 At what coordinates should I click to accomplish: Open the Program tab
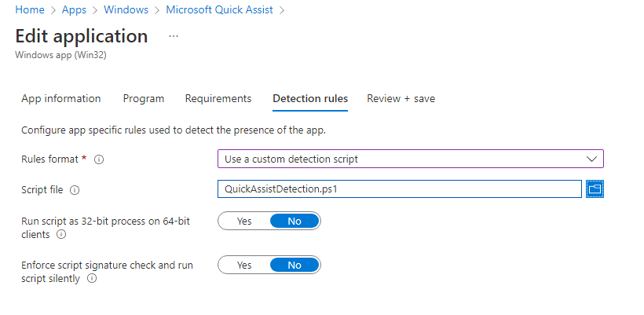(144, 99)
